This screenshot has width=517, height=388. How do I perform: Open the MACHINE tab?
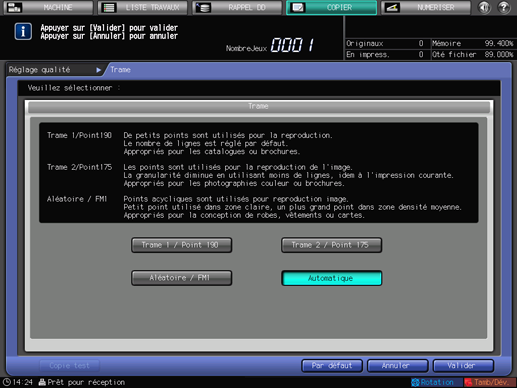pos(48,7)
